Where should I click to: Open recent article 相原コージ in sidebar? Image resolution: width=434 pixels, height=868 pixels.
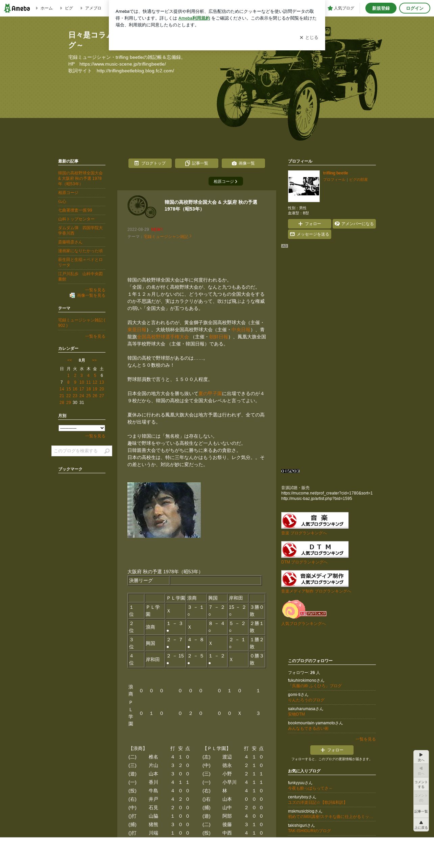click(68, 193)
